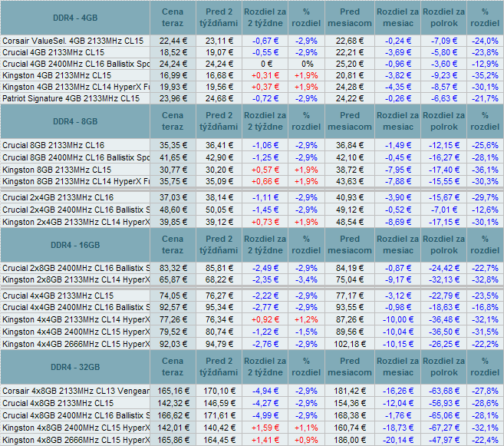Select the price cell '166,62 €'
Image resolution: width=504 pixels, height=446 pixels.
click(173, 415)
